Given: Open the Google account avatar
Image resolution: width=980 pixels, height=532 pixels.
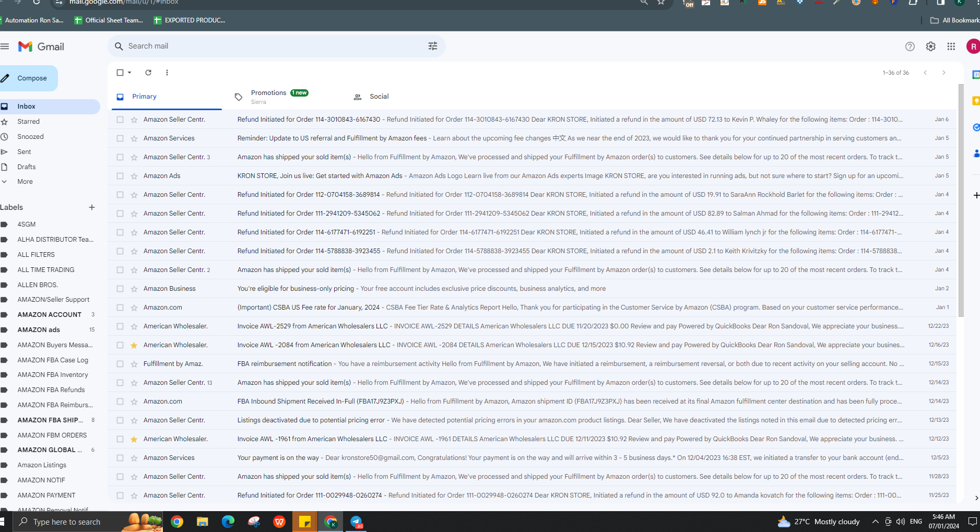Looking at the screenshot, I should pos(973,46).
